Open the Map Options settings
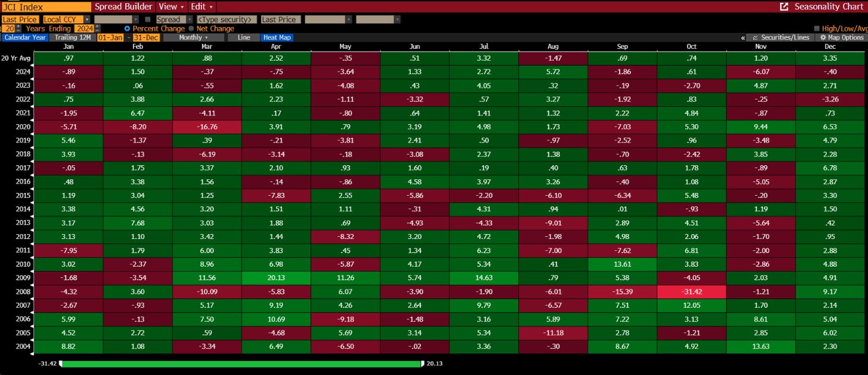 (x=842, y=37)
